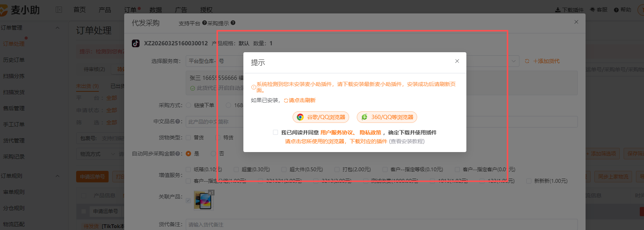
Task: Open the 用户服务协议 link
Action: (x=337, y=132)
